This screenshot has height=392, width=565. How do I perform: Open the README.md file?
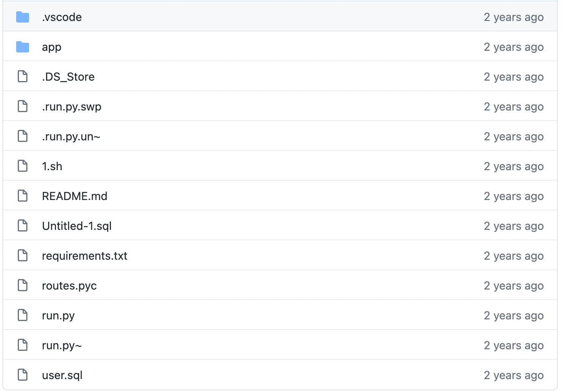(75, 196)
